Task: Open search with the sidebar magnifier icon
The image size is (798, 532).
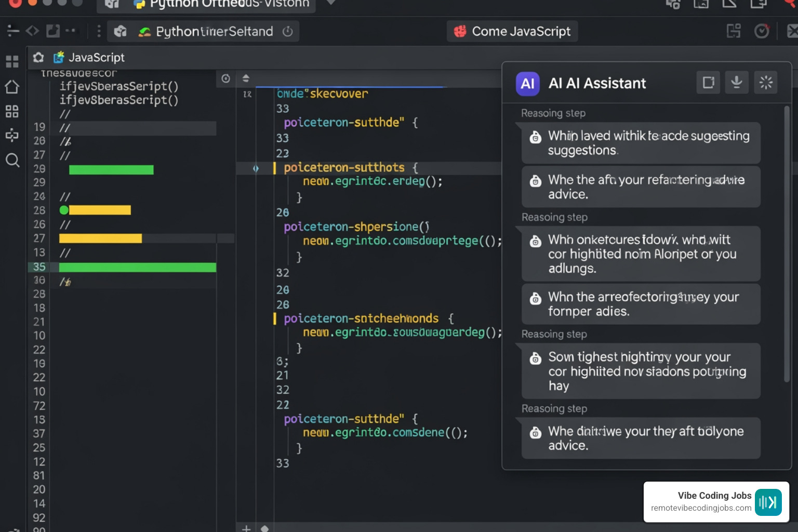Action: [x=12, y=160]
